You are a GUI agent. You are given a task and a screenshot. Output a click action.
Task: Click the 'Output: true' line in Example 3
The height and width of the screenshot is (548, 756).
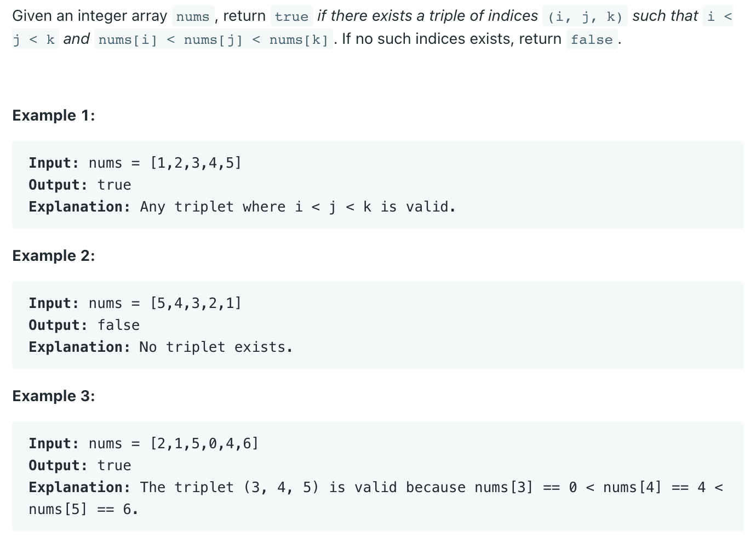(80, 466)
